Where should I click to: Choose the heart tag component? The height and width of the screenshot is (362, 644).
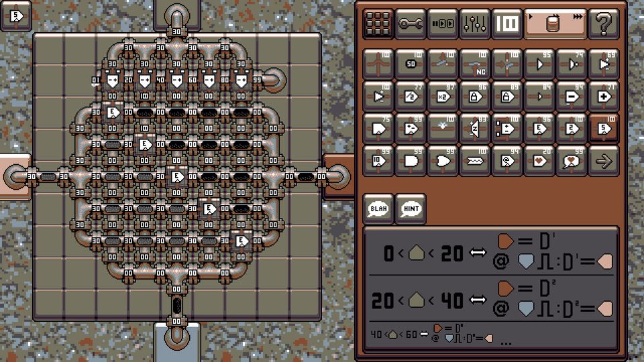tap(540, 160)
